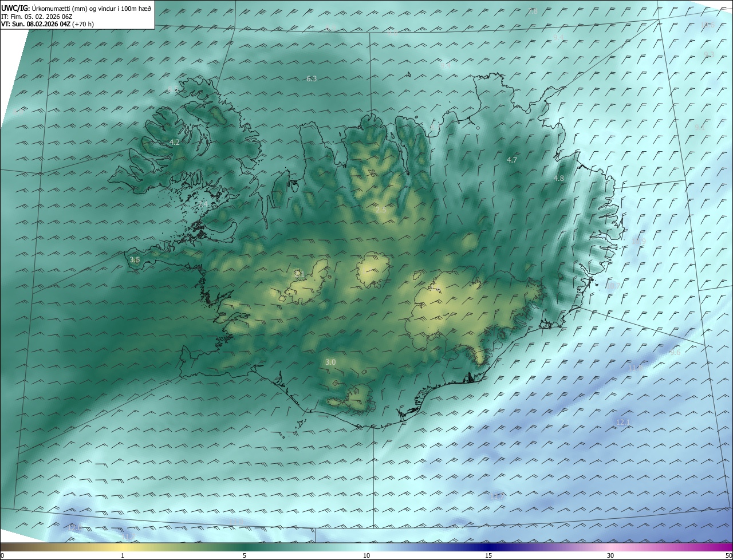
Task: Click the 9.6 value label southeast of Iceland
Action: [675, 352]
